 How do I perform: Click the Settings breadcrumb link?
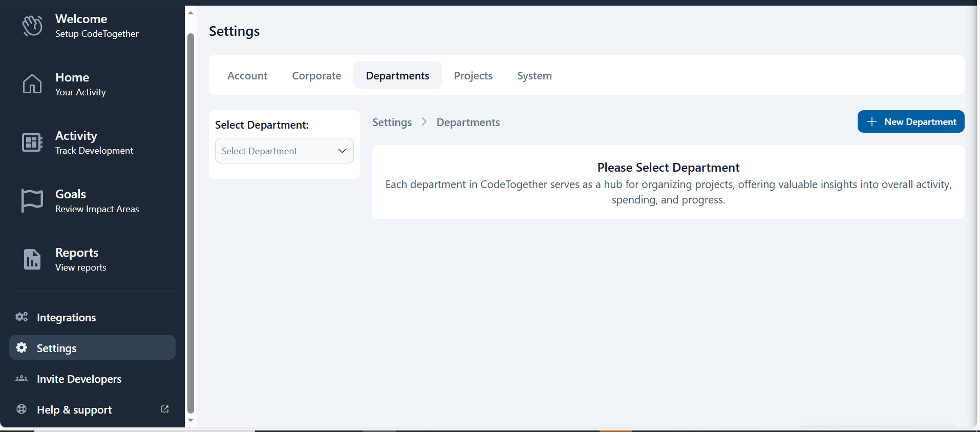392,122
